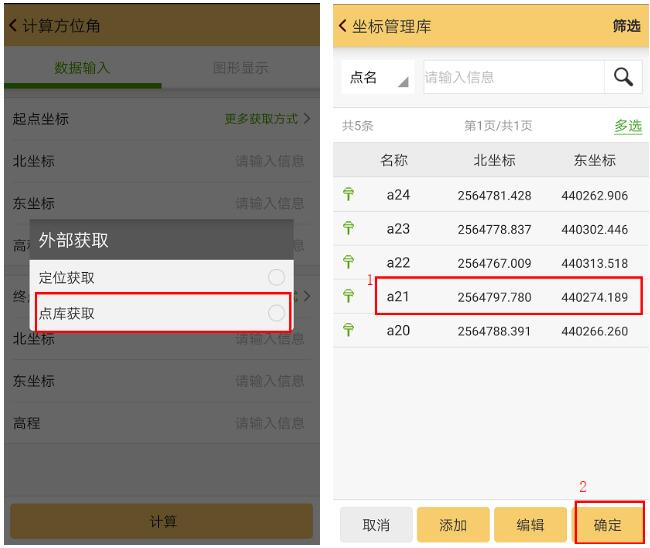Image resolution: width=650 pixels, height=548 pixels.
Task: Click the 共5条 record count
Action: click(x=357, y=126)
